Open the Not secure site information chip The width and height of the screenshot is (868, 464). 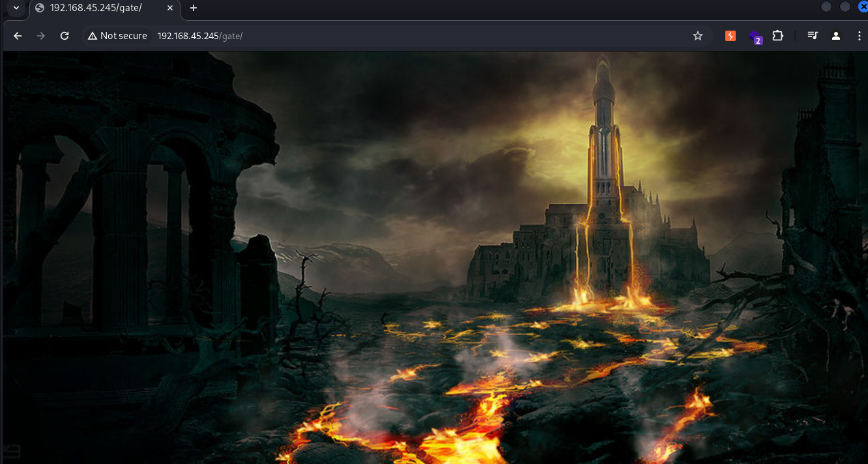pyautogui.click(x=117, y=36)
